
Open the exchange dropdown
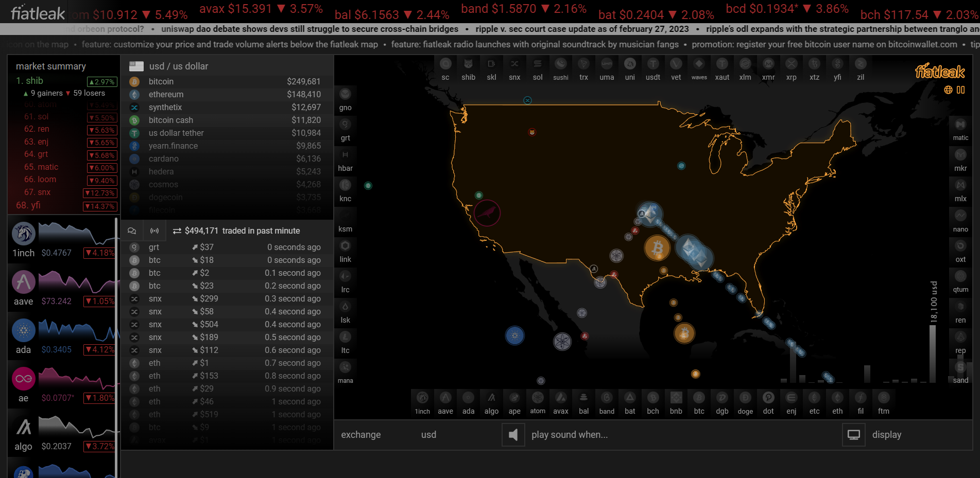(361, 435)
